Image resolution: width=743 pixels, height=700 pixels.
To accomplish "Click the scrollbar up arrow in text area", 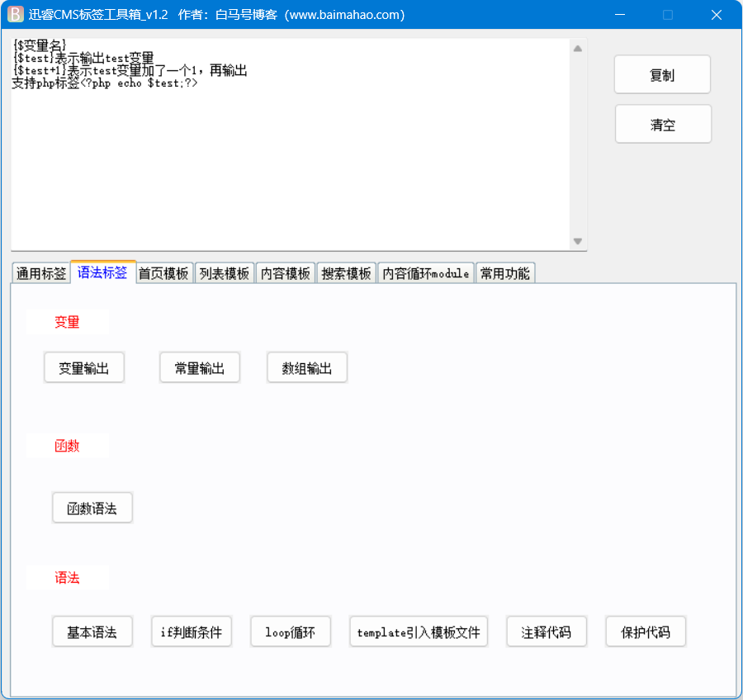I will pyautogui.click(x=578, y=49).
